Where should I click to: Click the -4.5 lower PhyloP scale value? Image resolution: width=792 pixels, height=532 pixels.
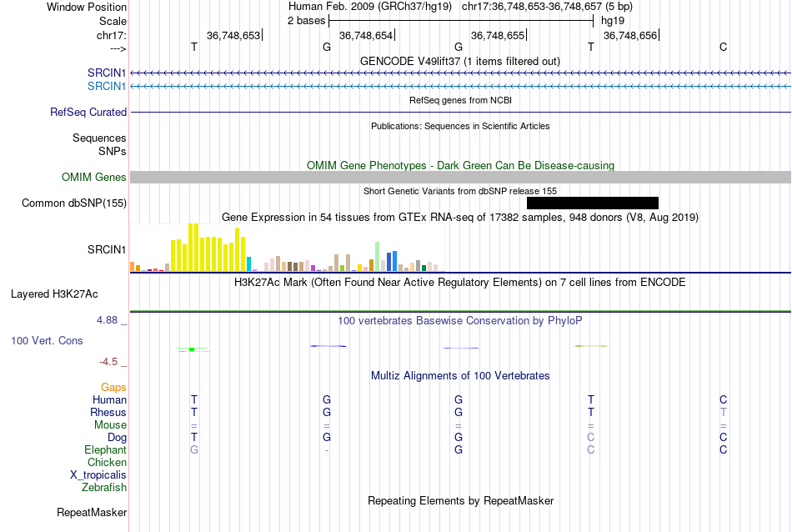(x=108, y=362)
